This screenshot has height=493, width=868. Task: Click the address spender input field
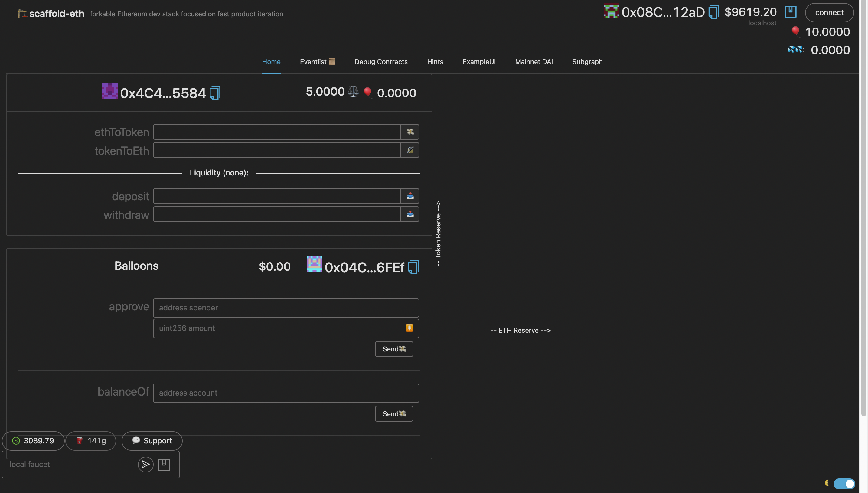tap(286, 308)
